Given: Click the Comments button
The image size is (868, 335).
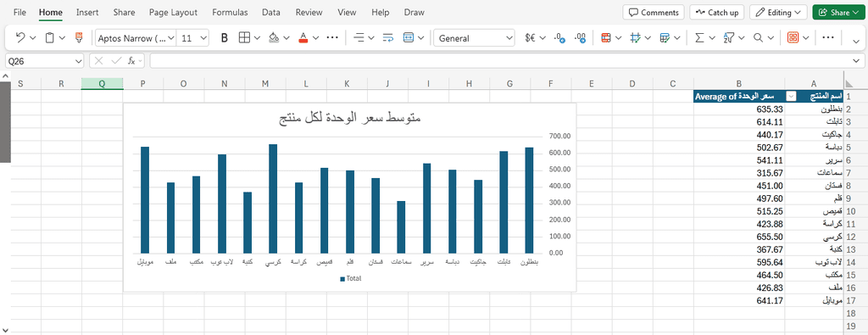Looking at the screenshot, I should point(654,12).
